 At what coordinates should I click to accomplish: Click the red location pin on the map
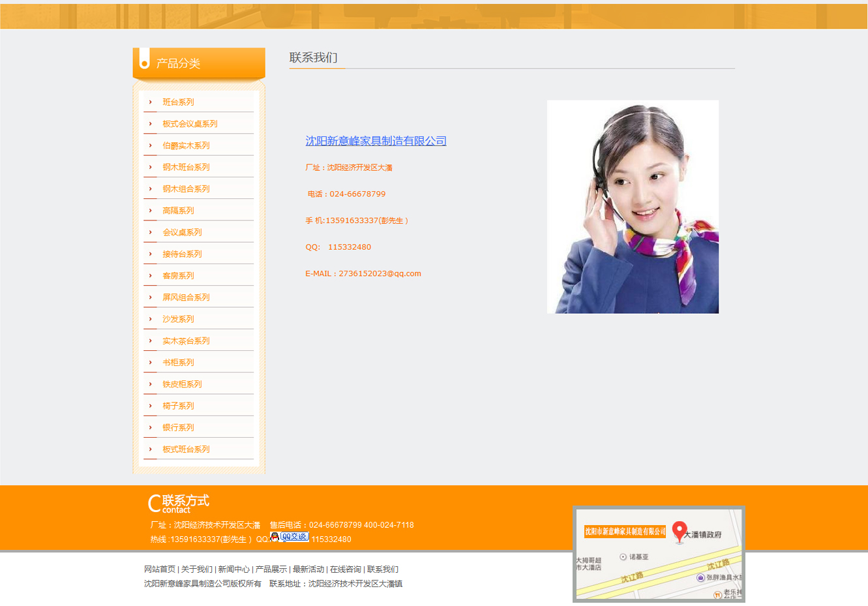pyautogui.click(x=680, y=532)
